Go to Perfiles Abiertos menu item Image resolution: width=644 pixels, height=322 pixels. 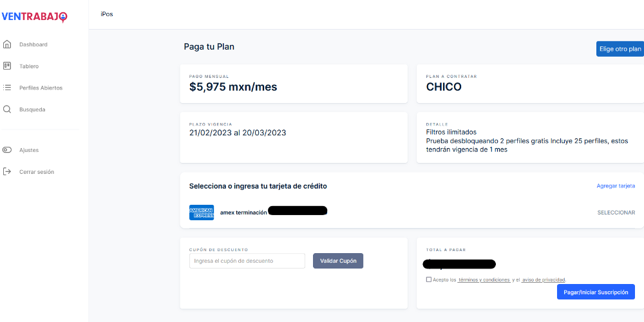click(x=41, y=88)
